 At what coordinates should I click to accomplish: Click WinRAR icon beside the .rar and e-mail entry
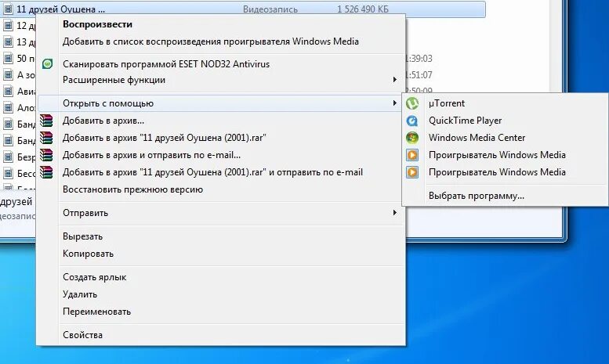(x=46, y=172)
